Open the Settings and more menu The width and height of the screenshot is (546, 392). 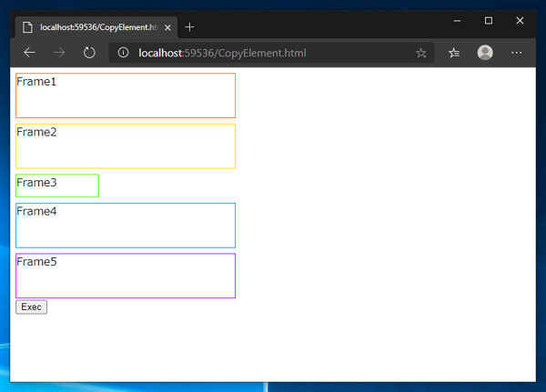pyautogui.click(x=516, y=53)
